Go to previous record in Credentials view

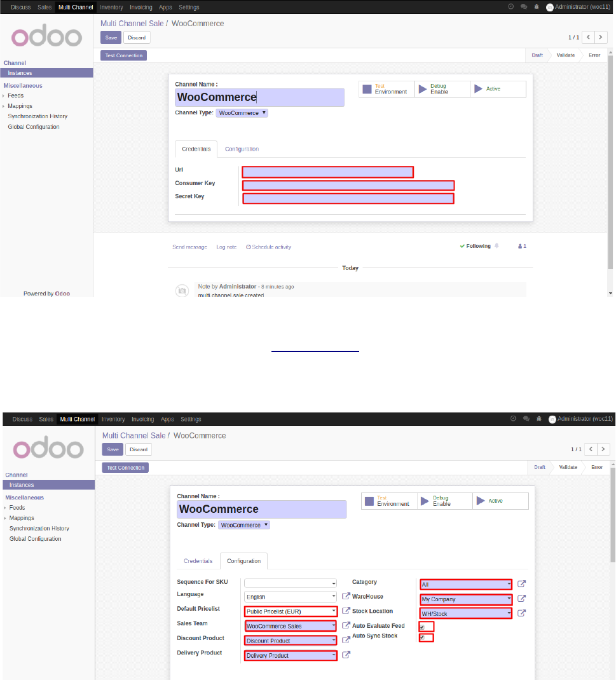[588, 37]
